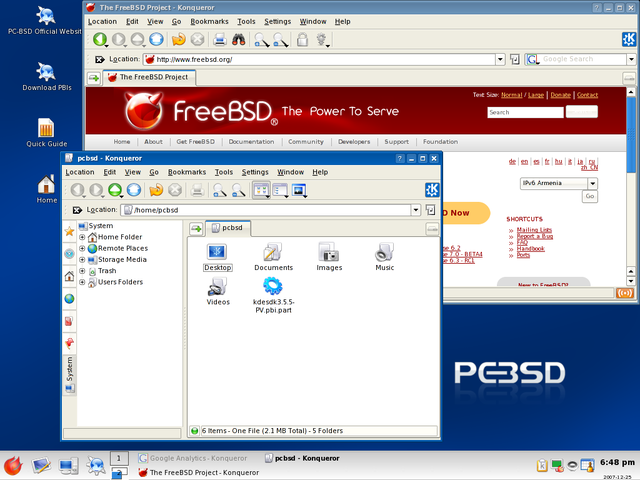
Task: Click RSS feed icon in FreeBSD status bar
Action: 625,293
